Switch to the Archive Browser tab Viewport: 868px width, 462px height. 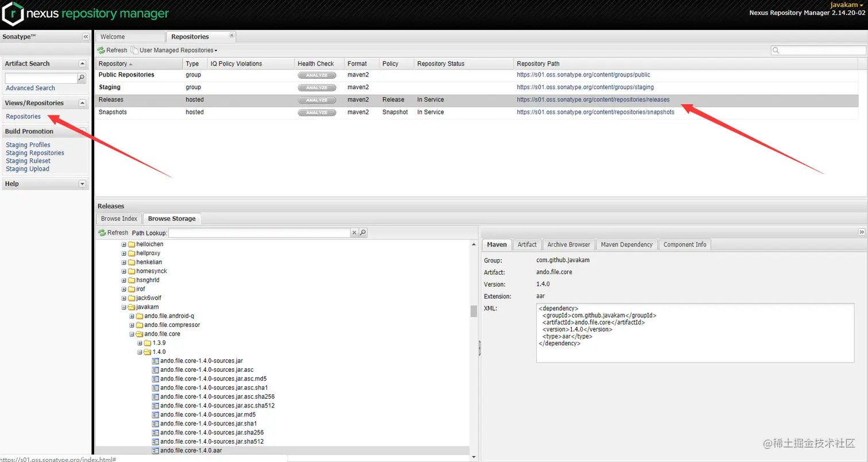[x=568, y=245]
